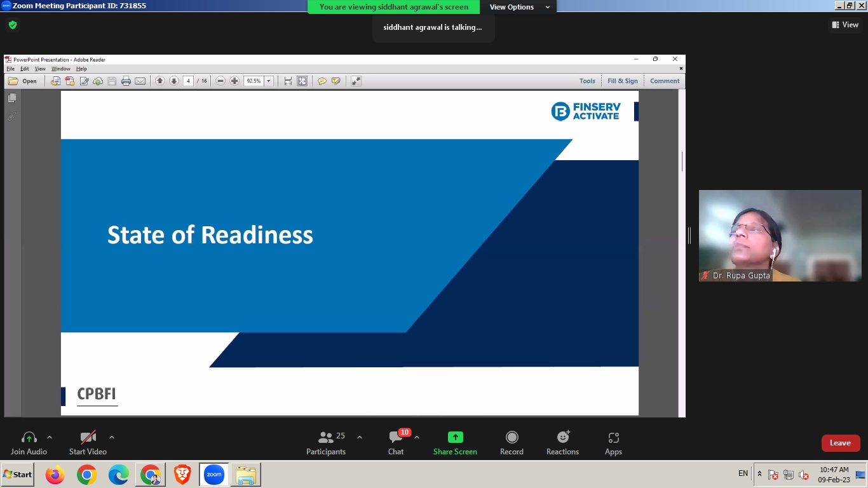868x488 pixels.
Task: Open the Tools pane
Action: (587, 81)
